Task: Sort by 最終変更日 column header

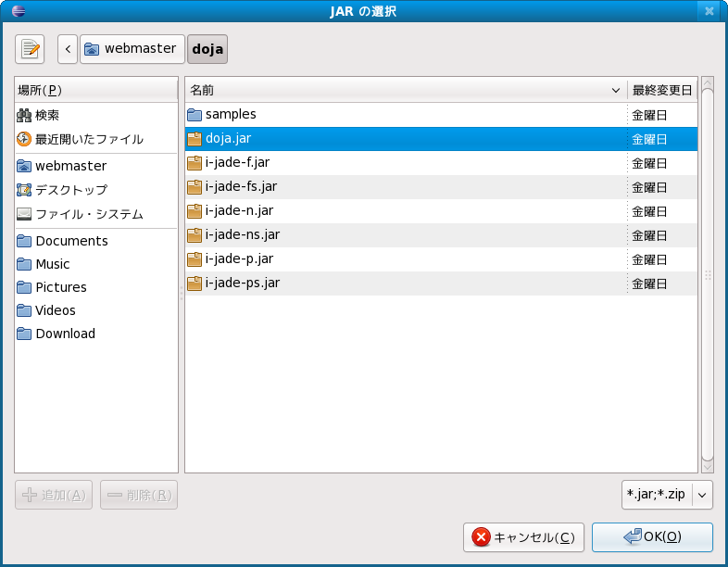Action: [x=661, y=91]
